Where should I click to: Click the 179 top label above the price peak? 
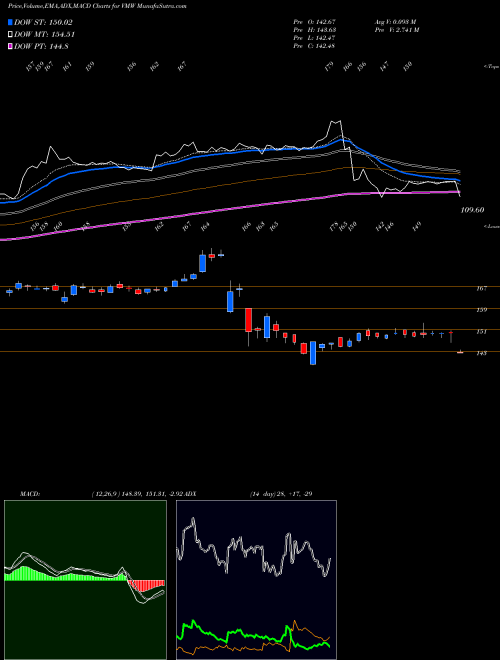coord(329,66)
